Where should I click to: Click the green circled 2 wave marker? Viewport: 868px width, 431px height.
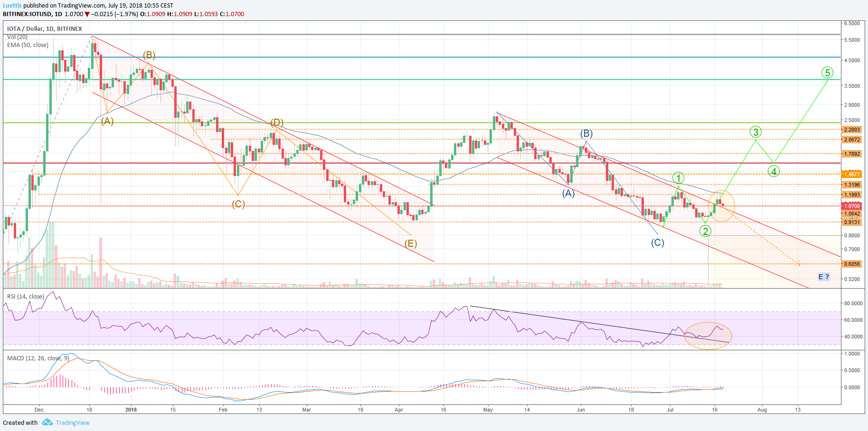click(x=705, y=231)
